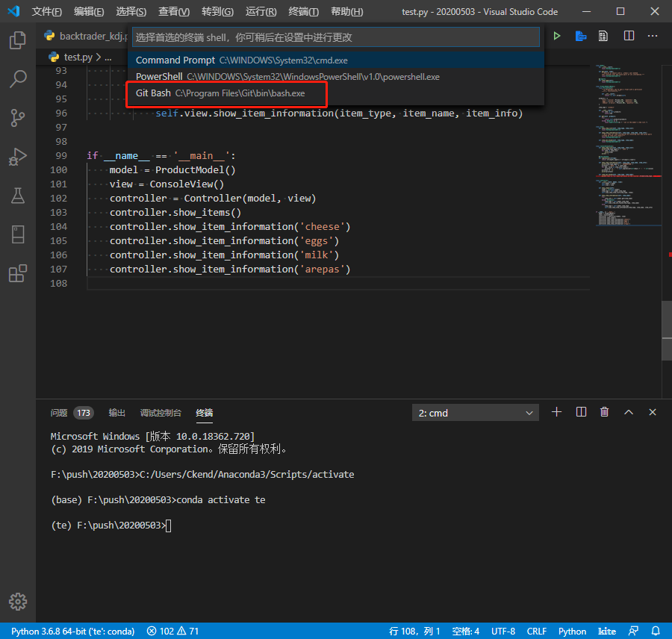Run Python file with green play button
Viewport: 672px width, 639px height.
[x=556, y=36]
